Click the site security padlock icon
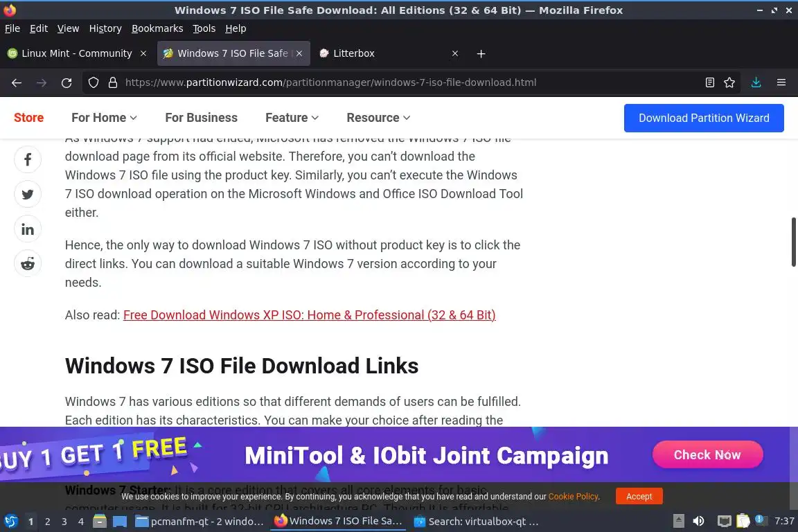This screenshot has height=532, width=798. (x=113, y=82)
